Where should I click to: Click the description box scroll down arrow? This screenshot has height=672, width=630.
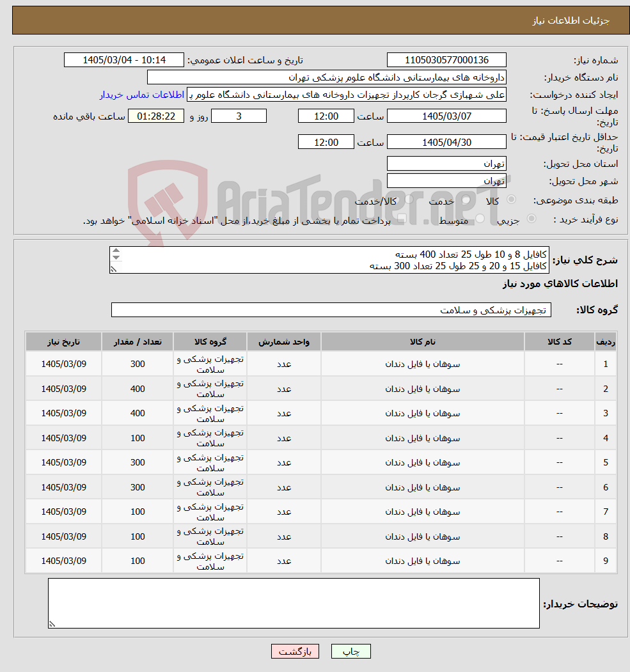click(x=116, y=258)
